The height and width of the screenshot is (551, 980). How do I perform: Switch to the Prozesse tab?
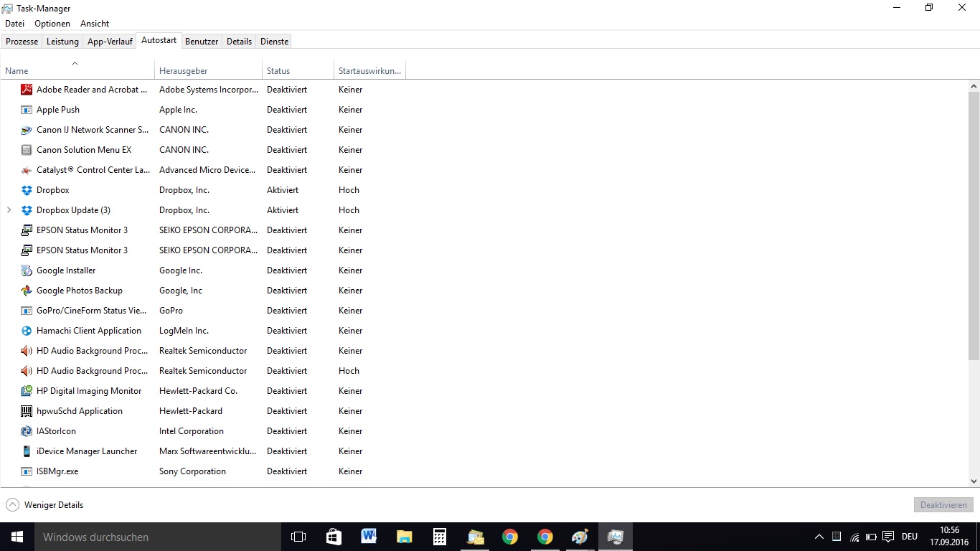click(x=22, y=42)
